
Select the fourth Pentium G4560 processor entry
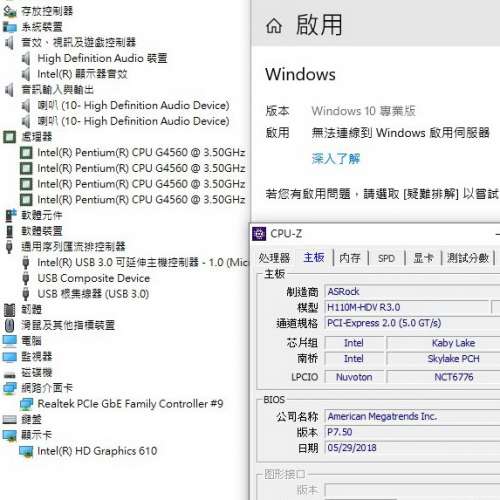point(141,200)
